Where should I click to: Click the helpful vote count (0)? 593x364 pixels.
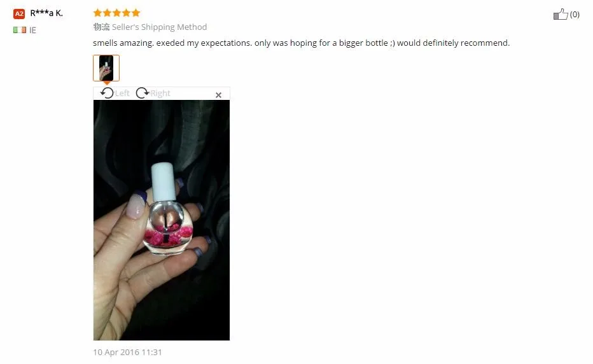click(575, 15)
